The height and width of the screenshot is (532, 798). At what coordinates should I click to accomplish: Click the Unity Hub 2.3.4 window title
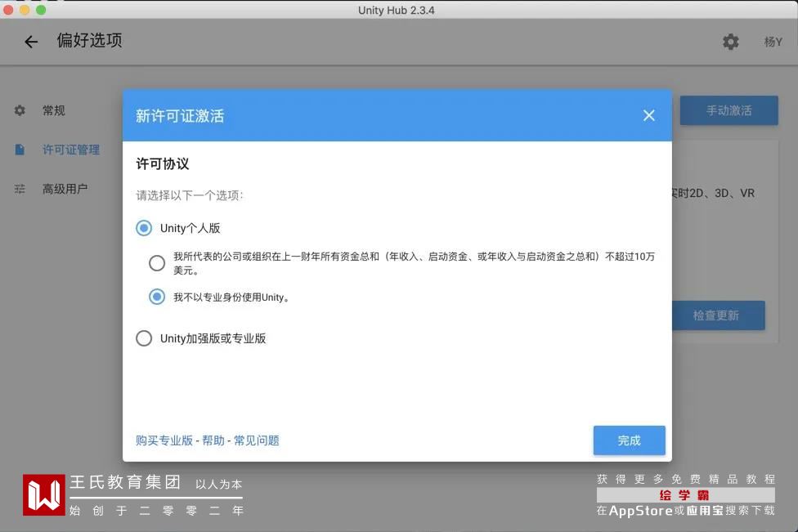(396, 10)
